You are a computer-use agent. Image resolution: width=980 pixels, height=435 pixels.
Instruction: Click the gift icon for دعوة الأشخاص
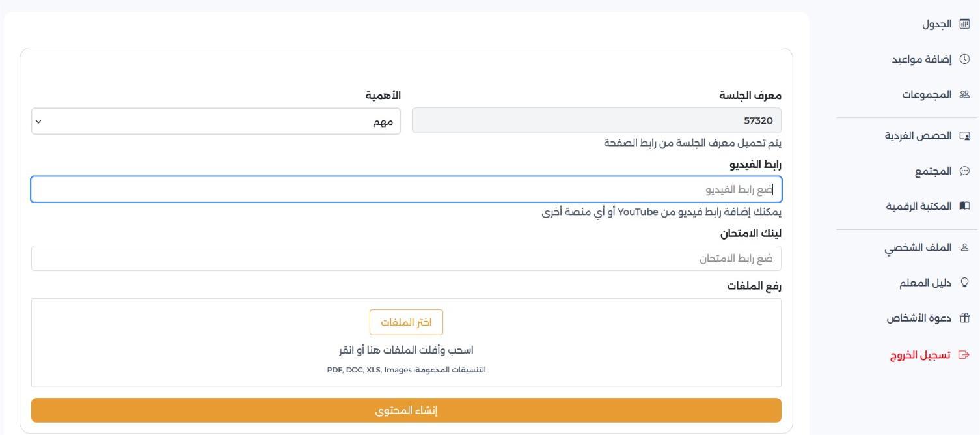(x=964, y=318)
